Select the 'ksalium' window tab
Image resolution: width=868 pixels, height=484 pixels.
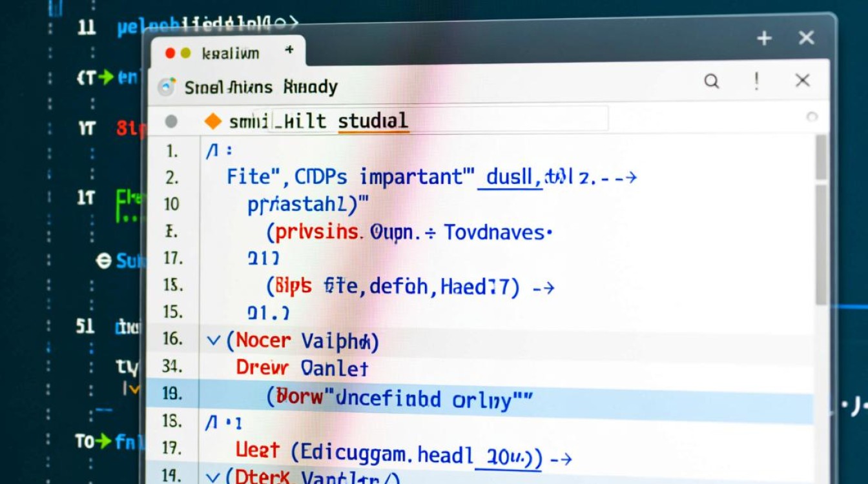click(227, 52)
